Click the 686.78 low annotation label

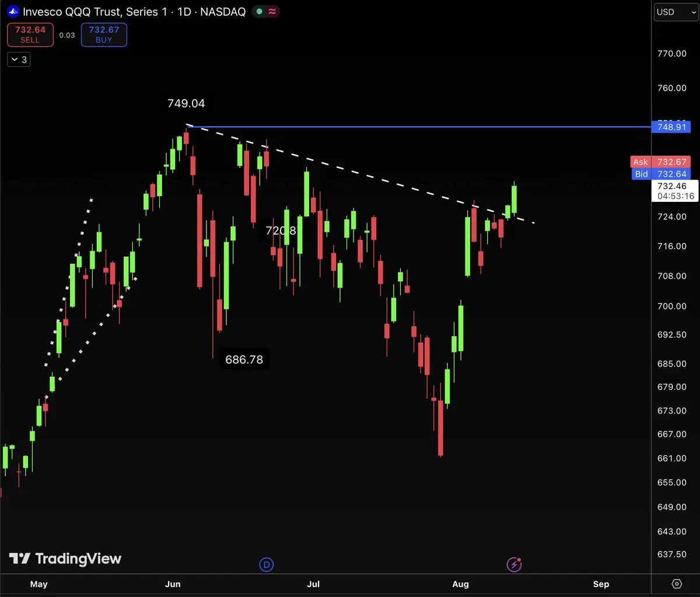pyautogui.click(x=244, y=359)
